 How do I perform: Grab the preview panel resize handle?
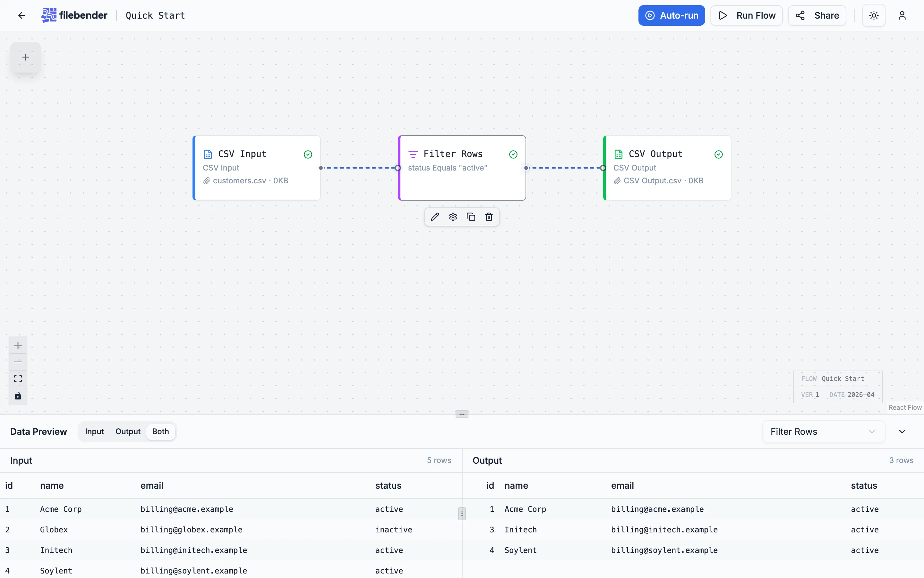[x=462, y=414]
